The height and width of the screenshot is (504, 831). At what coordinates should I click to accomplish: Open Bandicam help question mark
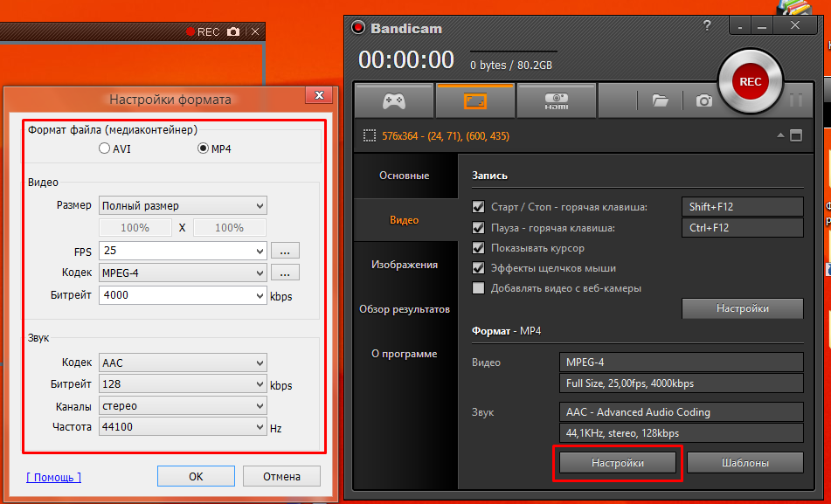coord(707,25)
